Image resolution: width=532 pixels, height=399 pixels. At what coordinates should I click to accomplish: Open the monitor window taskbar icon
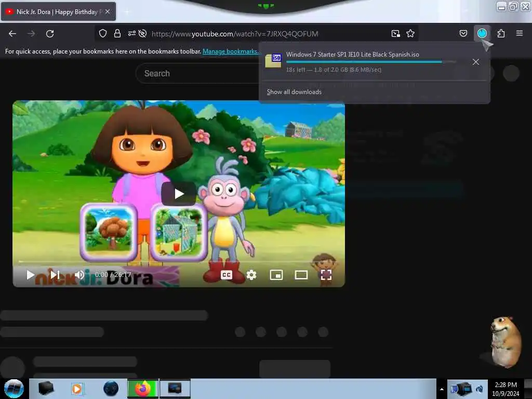pos(175,389)
